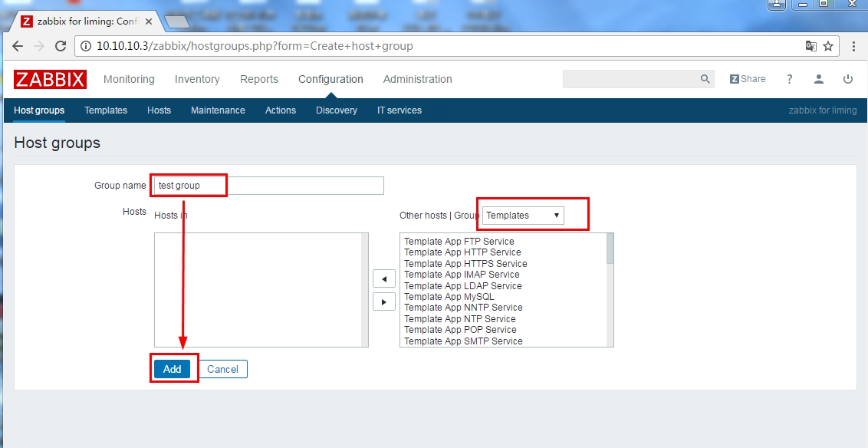Select Template App LDAP Service
Screen dimensions: 868x448
point(463,285)
